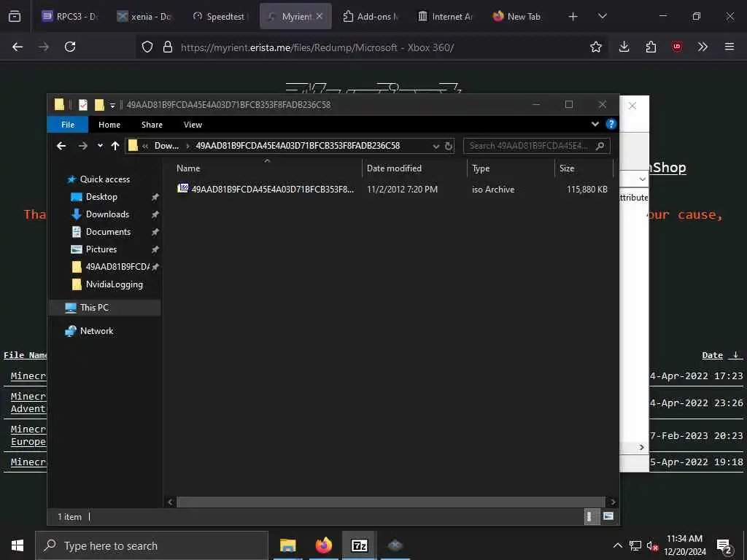Sort web page listing by Date link
The image size is (747, 560).
coord(712,355)
